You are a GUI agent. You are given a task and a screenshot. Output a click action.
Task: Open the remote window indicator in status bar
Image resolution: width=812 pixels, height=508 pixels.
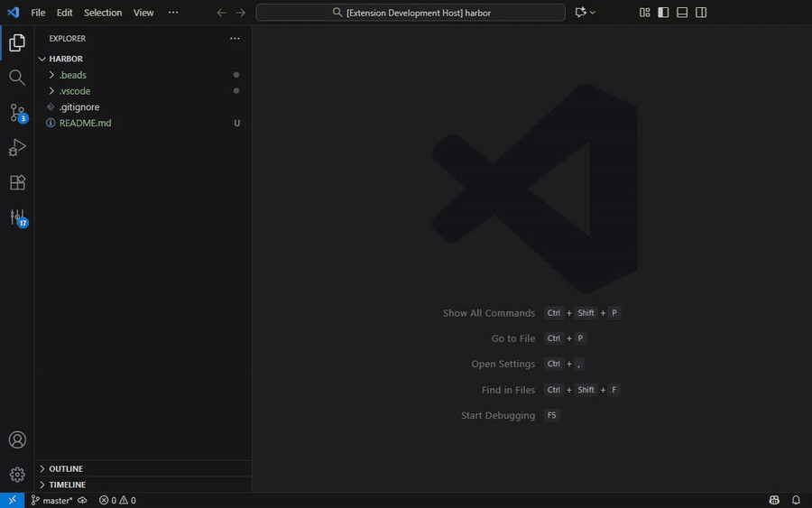[x=13, y=500]
